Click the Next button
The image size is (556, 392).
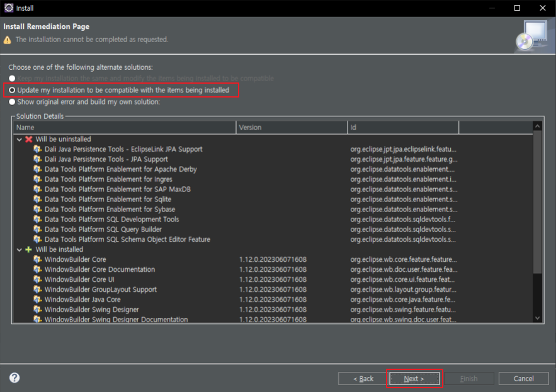point(414,379)
